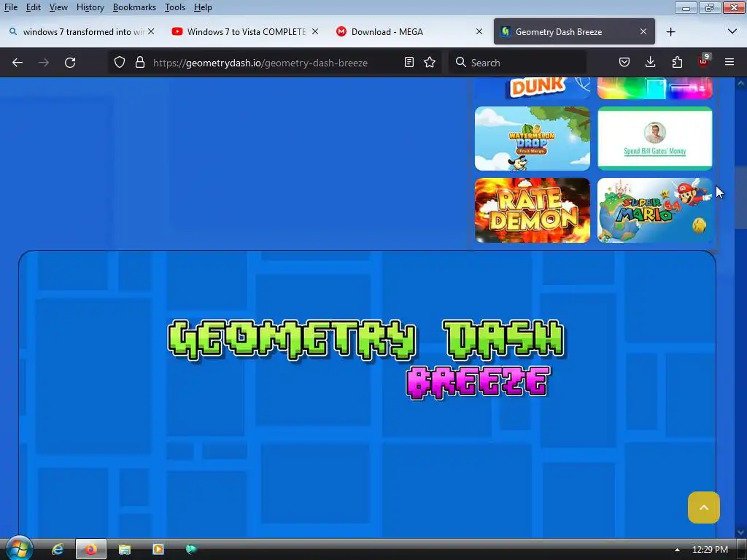Open the Firefox hamburger menu

pos(729,63)
